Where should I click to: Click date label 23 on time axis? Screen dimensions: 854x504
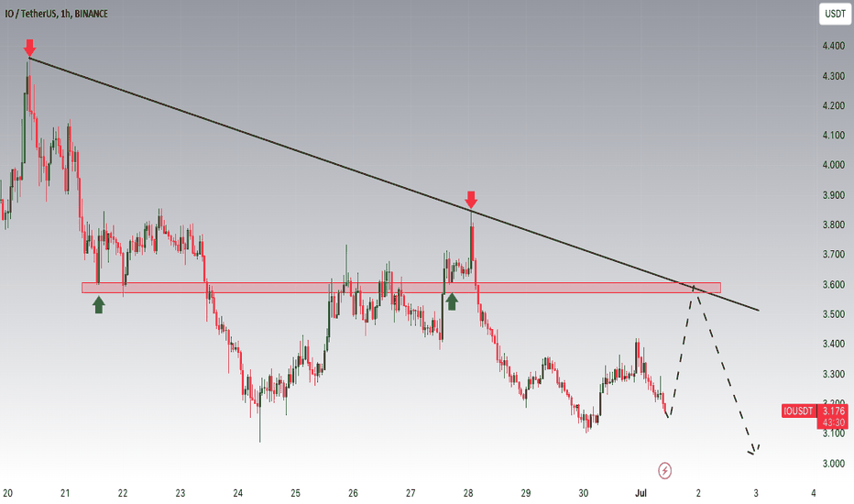181,493
